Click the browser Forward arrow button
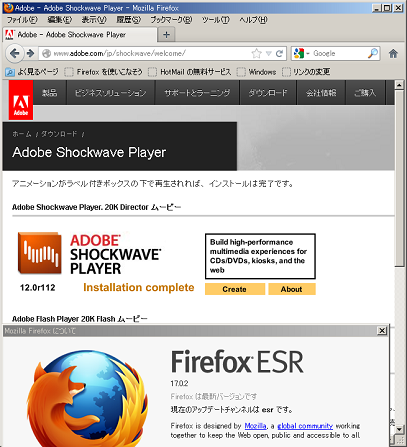Image resolution: width=407 pixels, height=447 pixels. [30, 53]
